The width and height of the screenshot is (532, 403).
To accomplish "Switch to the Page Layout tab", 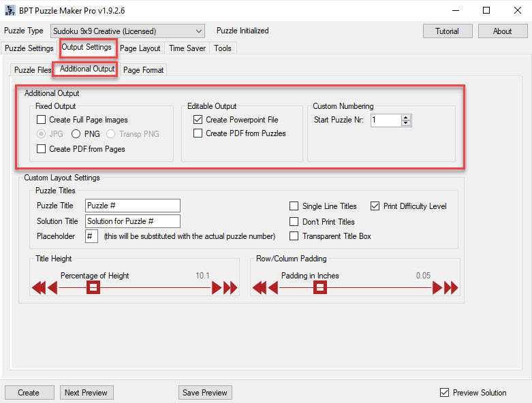I will pos(140,48).
